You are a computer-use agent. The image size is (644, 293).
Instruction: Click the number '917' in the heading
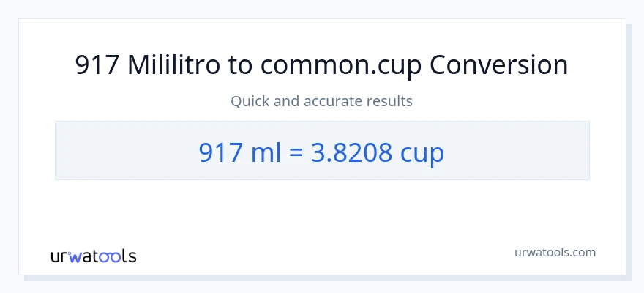[97, 65]
